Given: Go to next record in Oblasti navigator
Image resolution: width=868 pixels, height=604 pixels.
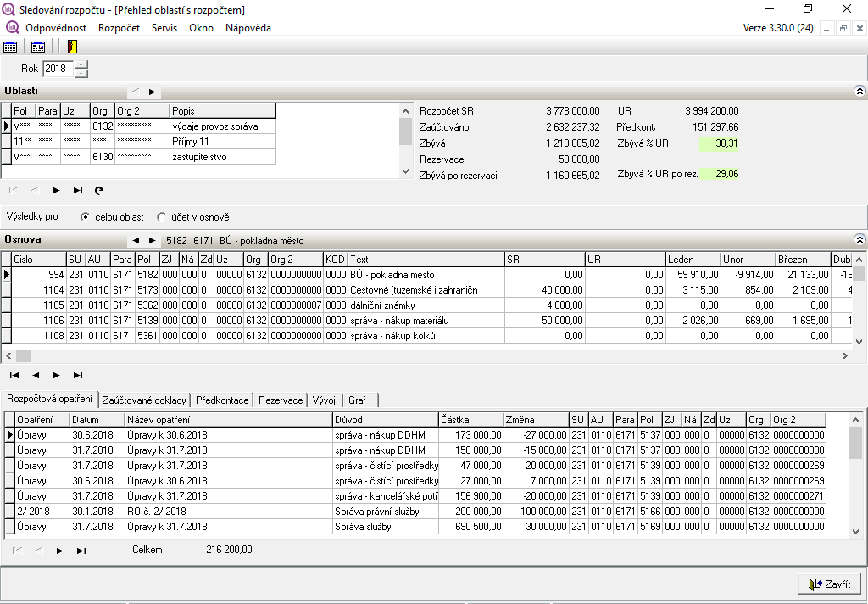Looking at the screenshot, I should coord(57,191).
